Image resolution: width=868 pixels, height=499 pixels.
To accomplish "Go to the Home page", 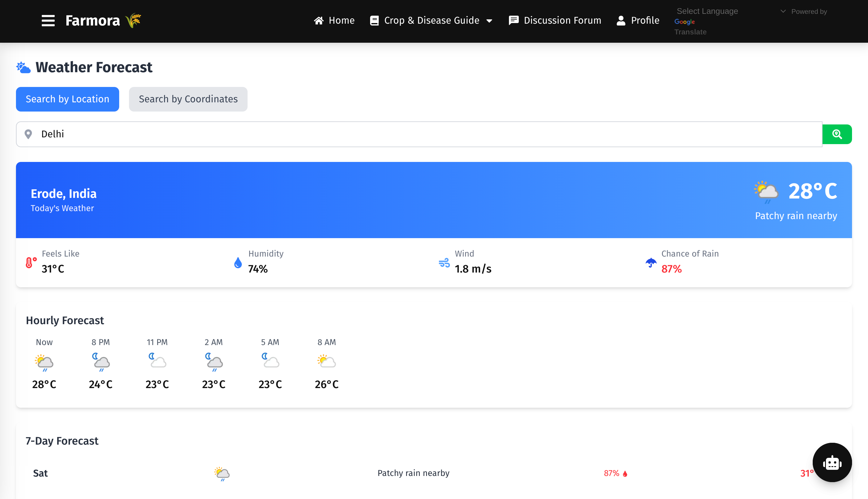I will 334,21.
